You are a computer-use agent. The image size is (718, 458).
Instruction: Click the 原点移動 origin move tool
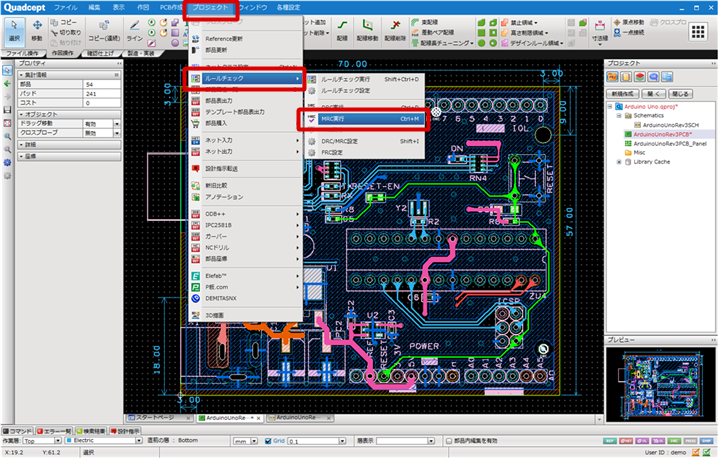point(629,22)
